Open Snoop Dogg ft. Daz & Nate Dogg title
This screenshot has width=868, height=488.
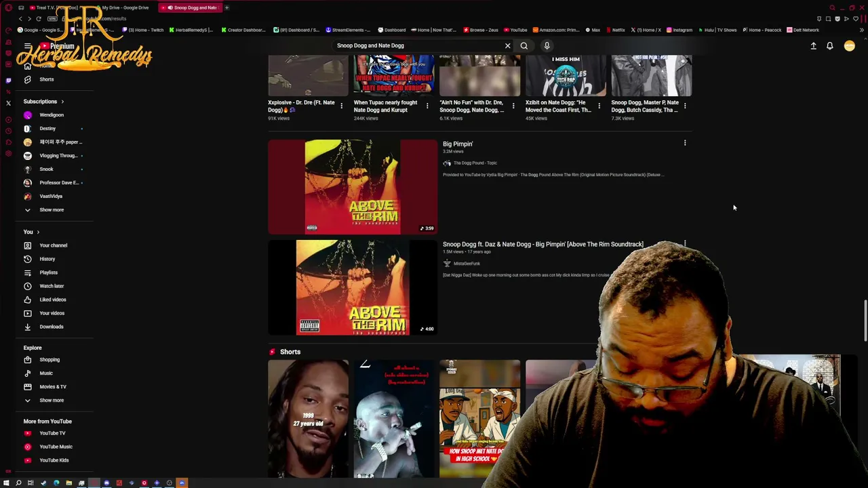pos(543,244)
